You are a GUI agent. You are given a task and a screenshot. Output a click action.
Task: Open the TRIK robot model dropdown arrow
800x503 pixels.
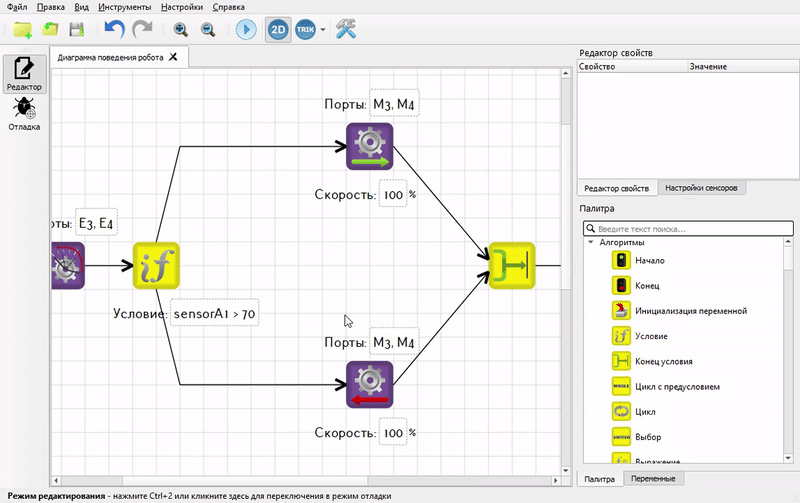[323, 30]
